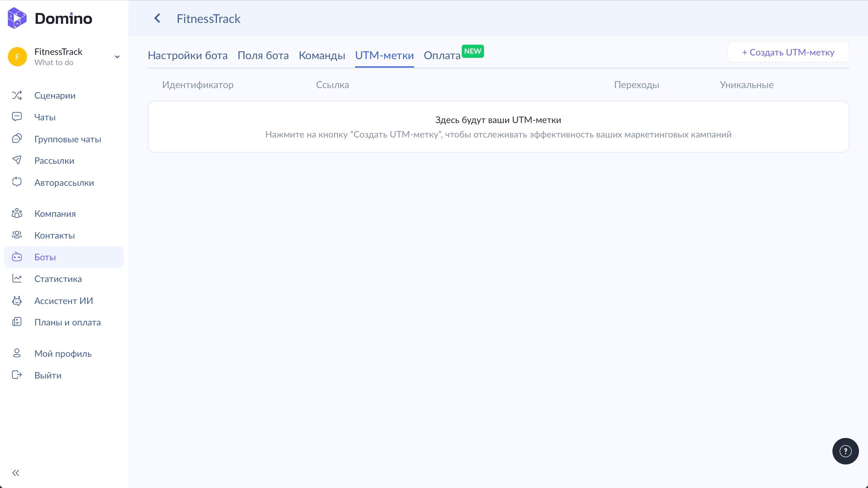Expand the FitnessTrack account dropdown
The width and height of the screenshot is (868, 488).
(117, 57)
